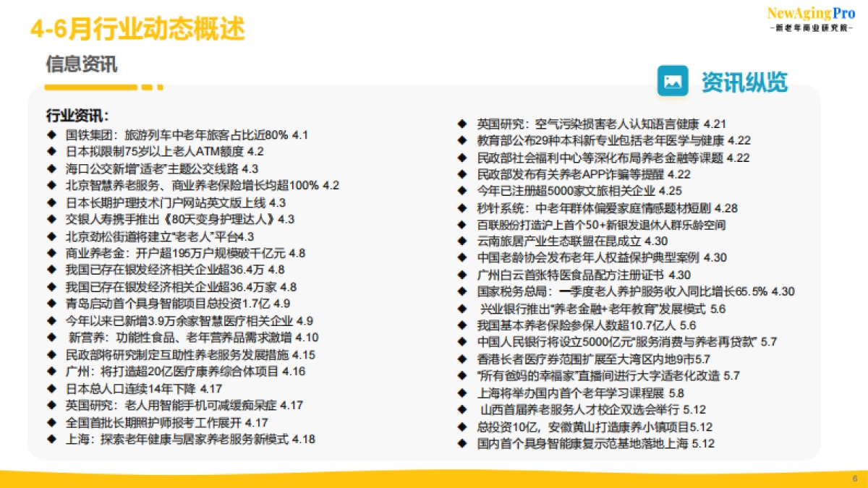Select the 青岛启动首个具身智能项目 entry
This screenshot has width=868, height=488.
click(177, 304)
